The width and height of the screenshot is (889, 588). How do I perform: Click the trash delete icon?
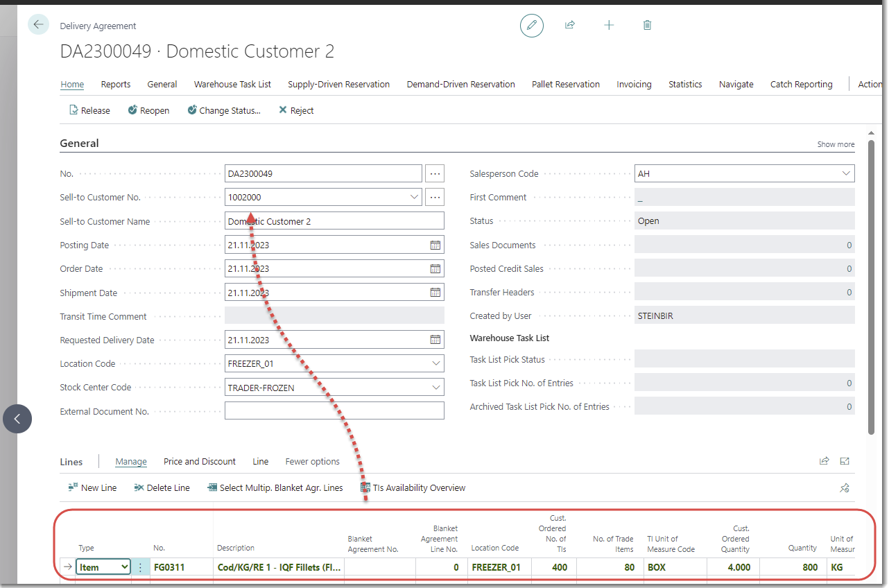648,26
